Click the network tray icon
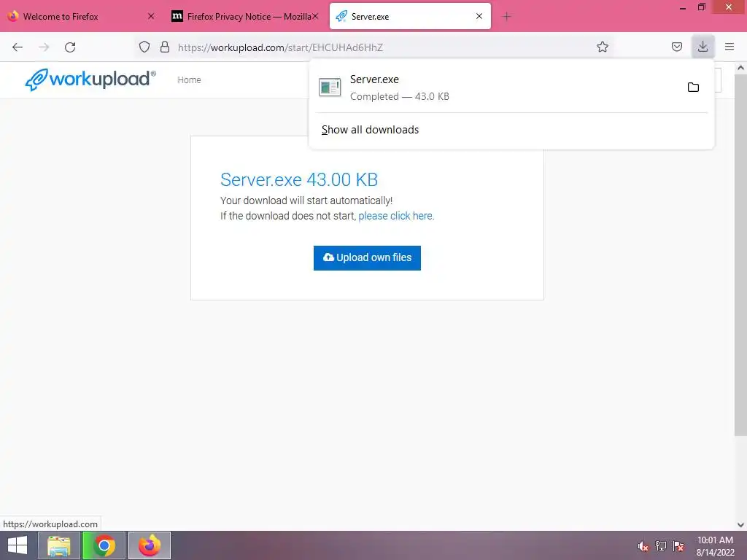 coord(661,546)
